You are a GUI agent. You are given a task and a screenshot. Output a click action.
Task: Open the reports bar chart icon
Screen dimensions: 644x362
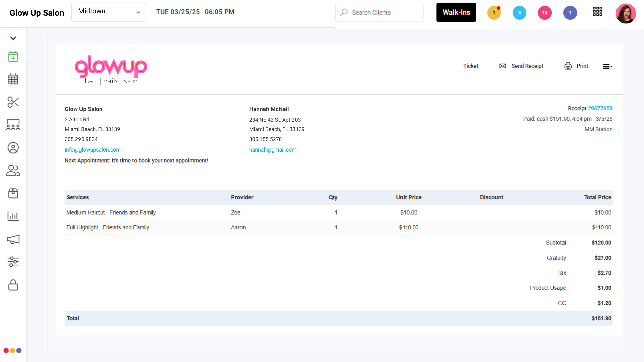[13, 216]
